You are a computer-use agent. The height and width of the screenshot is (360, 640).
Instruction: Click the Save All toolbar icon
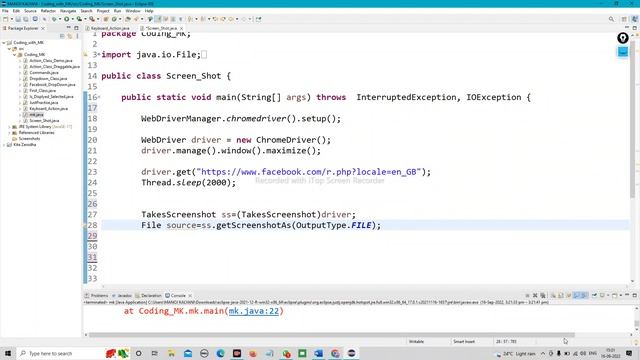coord(26,19)
